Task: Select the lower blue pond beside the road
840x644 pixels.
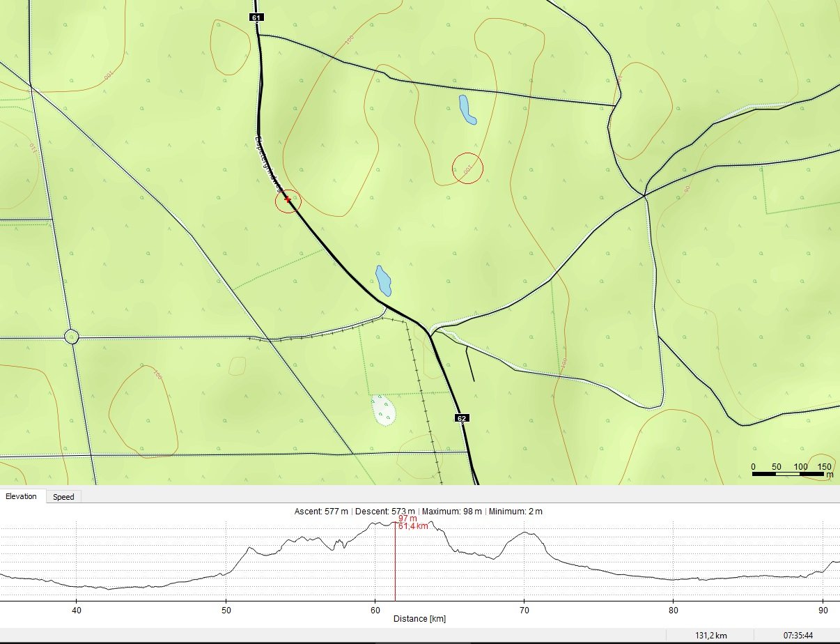Action: pos(383,280)
